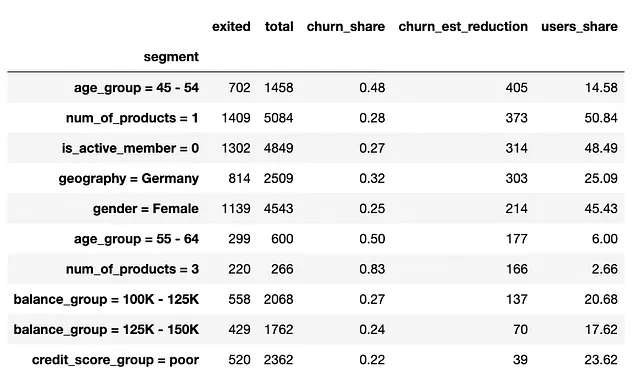Select the 5084 total cell
The image size is (640, 379).
coord(278,118)
